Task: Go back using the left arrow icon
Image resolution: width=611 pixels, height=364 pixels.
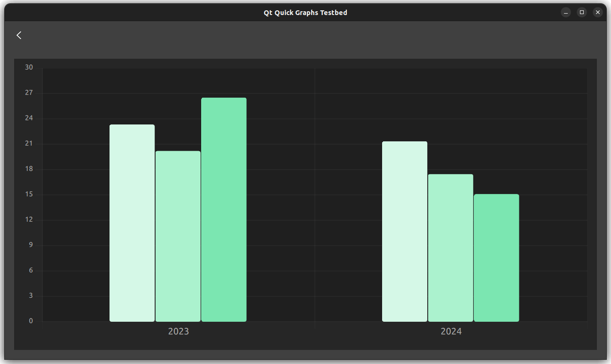Action: click(x=19, y=35)
